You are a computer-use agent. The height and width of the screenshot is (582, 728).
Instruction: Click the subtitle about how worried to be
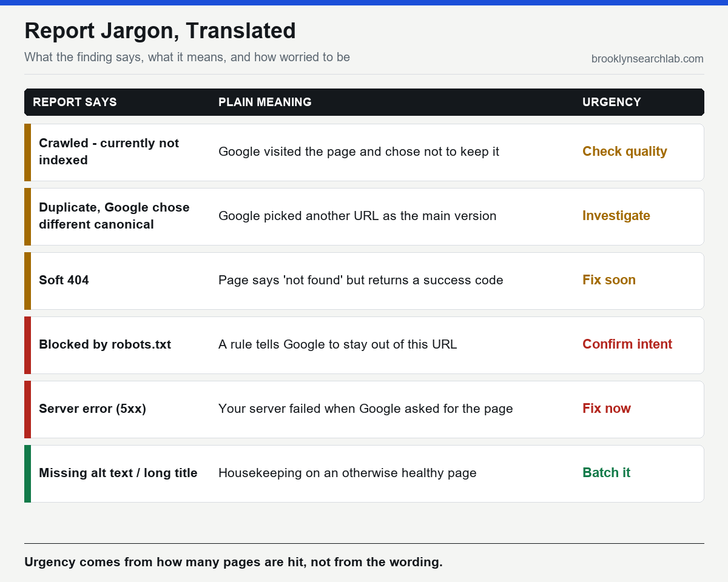coord(187,58)
